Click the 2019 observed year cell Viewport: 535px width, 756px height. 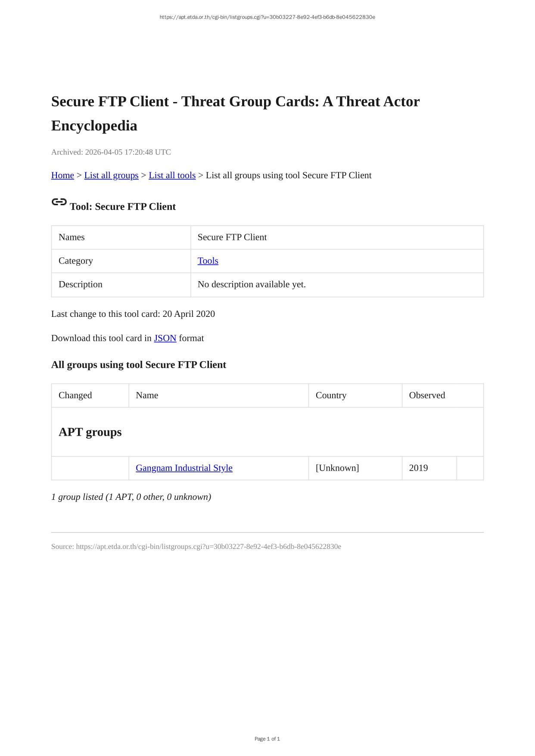click(x=418, y=468)
